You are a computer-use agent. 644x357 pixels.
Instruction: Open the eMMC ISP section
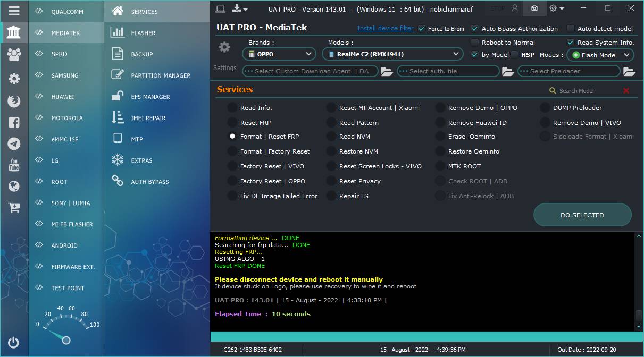(66, 139)
